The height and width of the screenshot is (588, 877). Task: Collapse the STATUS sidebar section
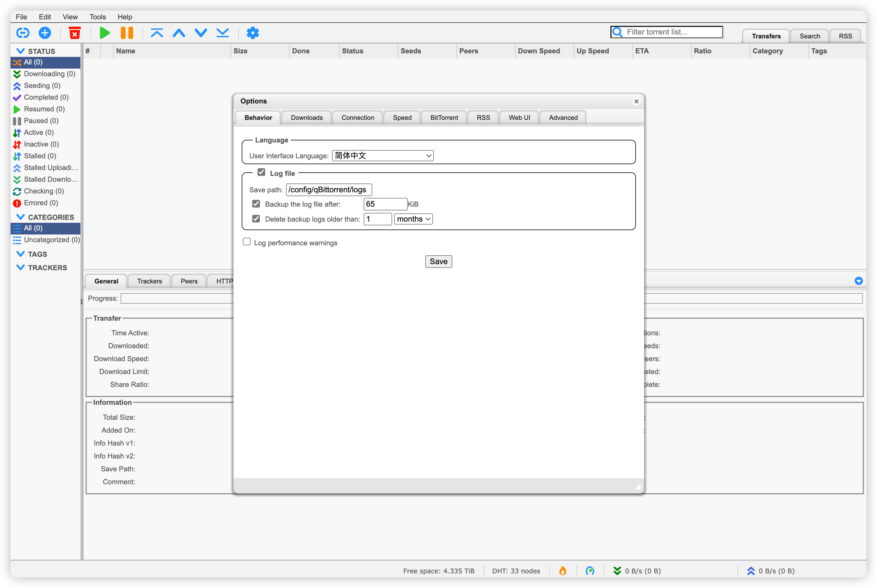[21, 51]
